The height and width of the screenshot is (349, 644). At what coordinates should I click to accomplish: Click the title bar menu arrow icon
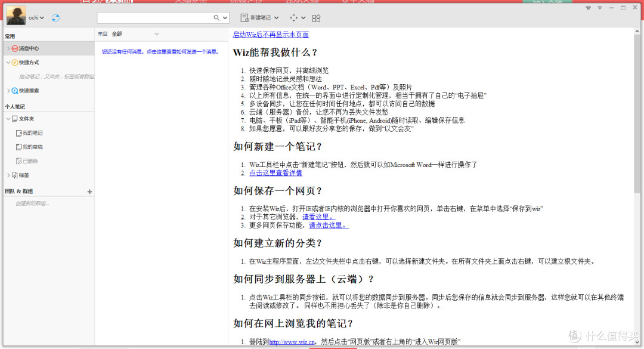tap(600, 8)
